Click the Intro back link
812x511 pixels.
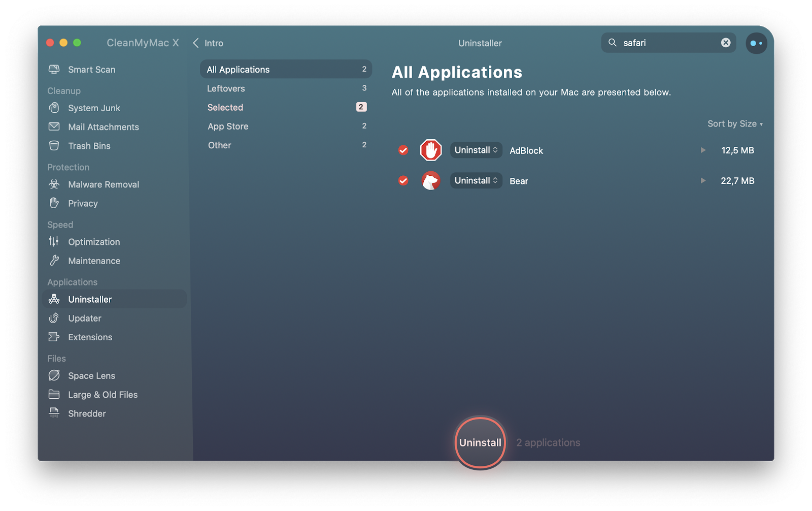click(x=214, y=43)
